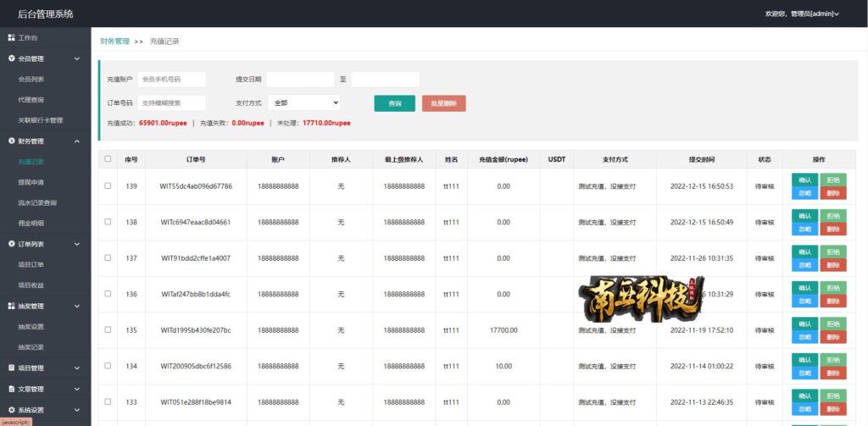868x426 pixels.
Task: Click the 后台管理系统 title in header
Action: [46, 14]
